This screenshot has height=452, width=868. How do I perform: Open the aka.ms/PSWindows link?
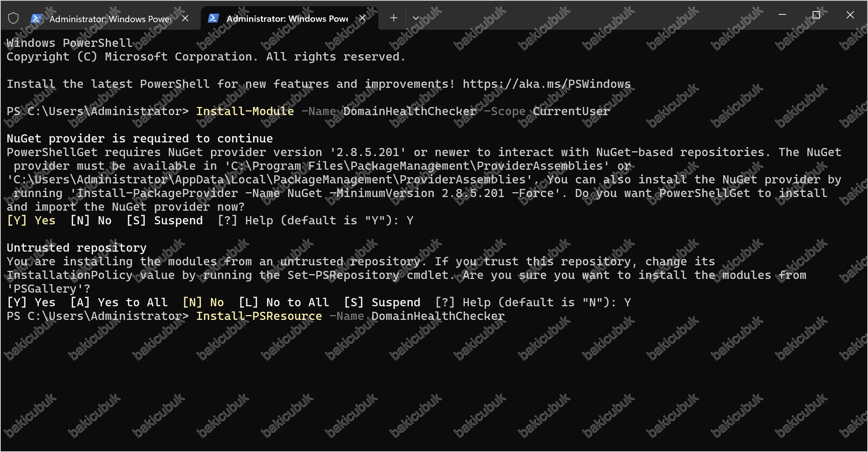pos(547,84)
